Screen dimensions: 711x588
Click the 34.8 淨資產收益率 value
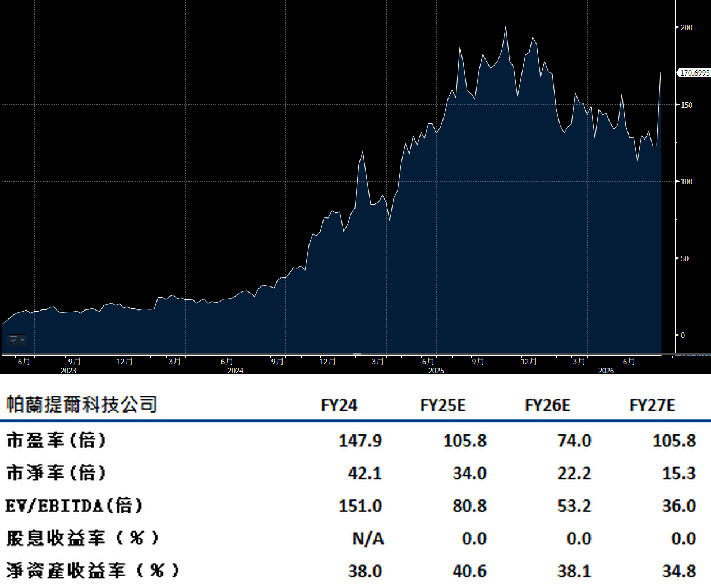click(x=679, y=571)
